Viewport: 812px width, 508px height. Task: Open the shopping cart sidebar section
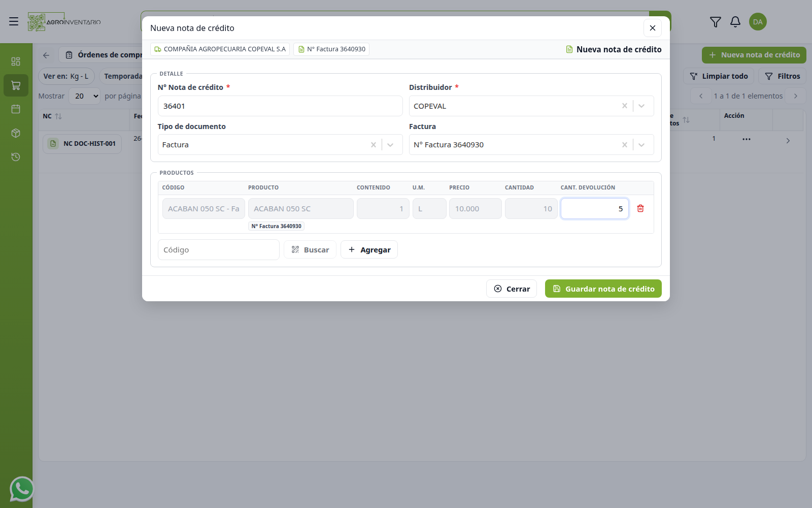click(x=16, y=85)
